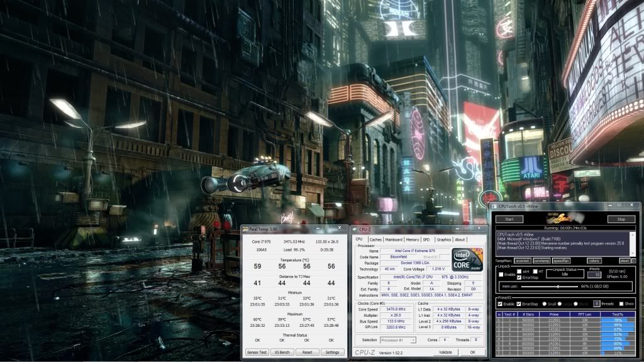Click the Real Temp title bar icon
The height and width of the screenshot is (362, 644).
coord(246,229)
